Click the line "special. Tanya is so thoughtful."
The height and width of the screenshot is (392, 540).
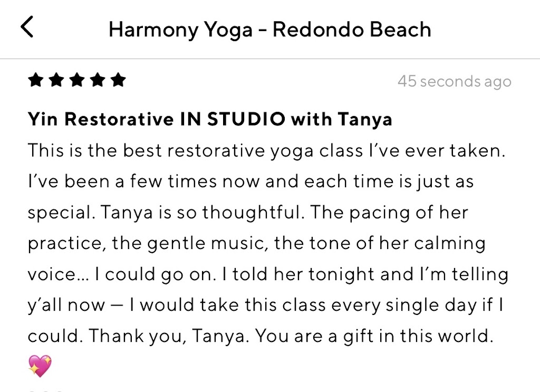click(x=248, y=213)
